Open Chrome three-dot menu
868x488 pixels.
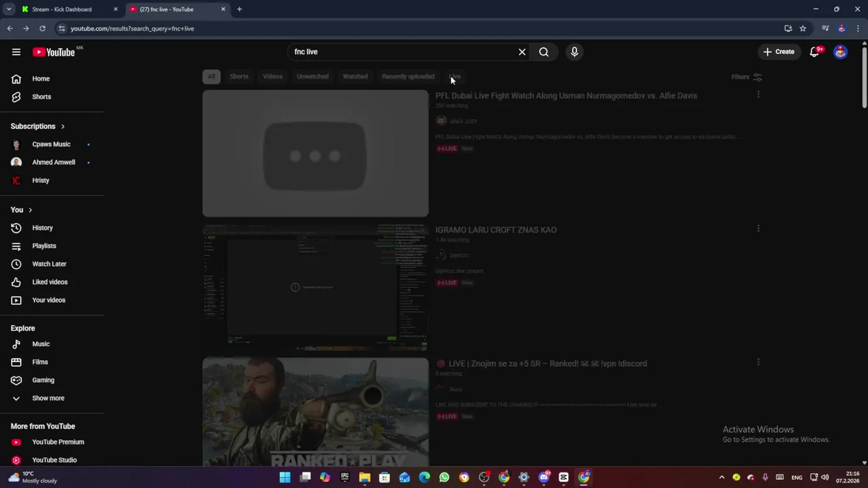click(859, 28)
